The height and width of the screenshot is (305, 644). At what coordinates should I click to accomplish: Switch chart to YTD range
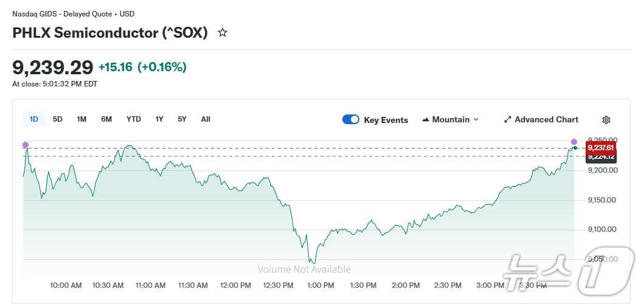[134, 119]
